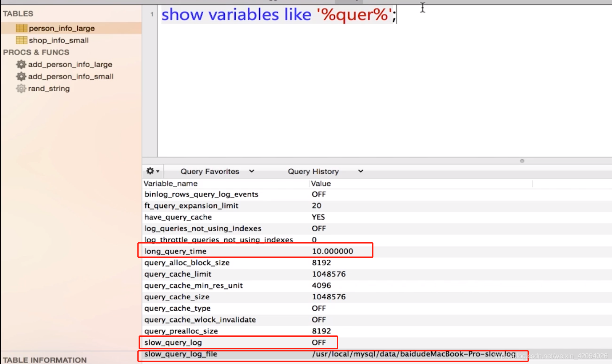Select the shop_info_small table icon
Viewport: 612px width, 364px height.
click(x=21, y=40)
